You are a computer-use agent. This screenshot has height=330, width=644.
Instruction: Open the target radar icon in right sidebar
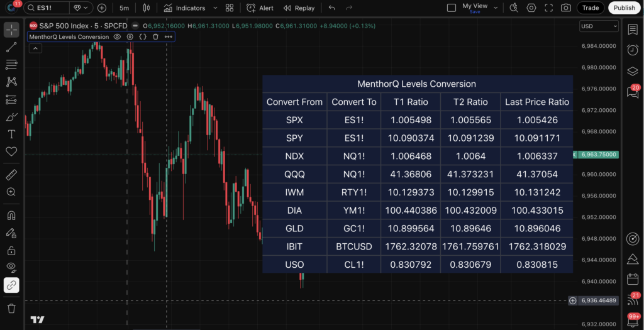[x=633, y=238]
